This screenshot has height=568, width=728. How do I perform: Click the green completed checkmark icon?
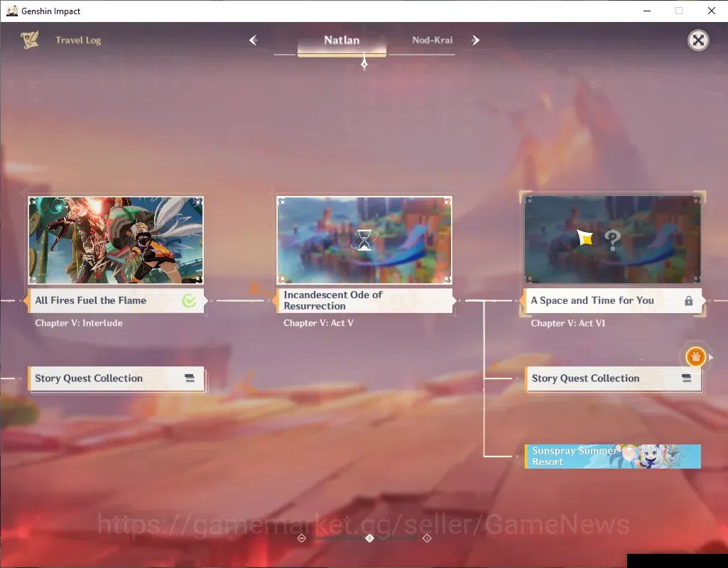click(189, 301)
